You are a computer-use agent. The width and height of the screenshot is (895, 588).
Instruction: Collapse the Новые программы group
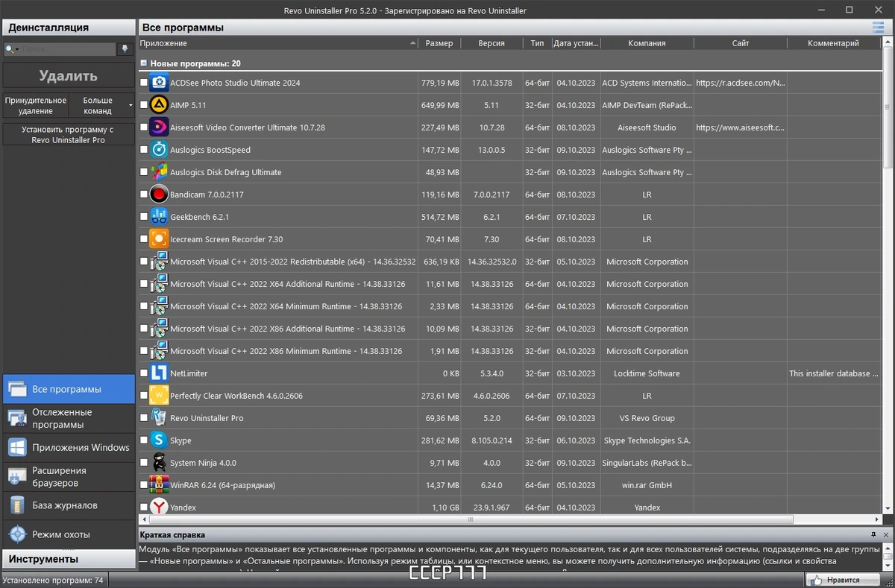[143, 64]
